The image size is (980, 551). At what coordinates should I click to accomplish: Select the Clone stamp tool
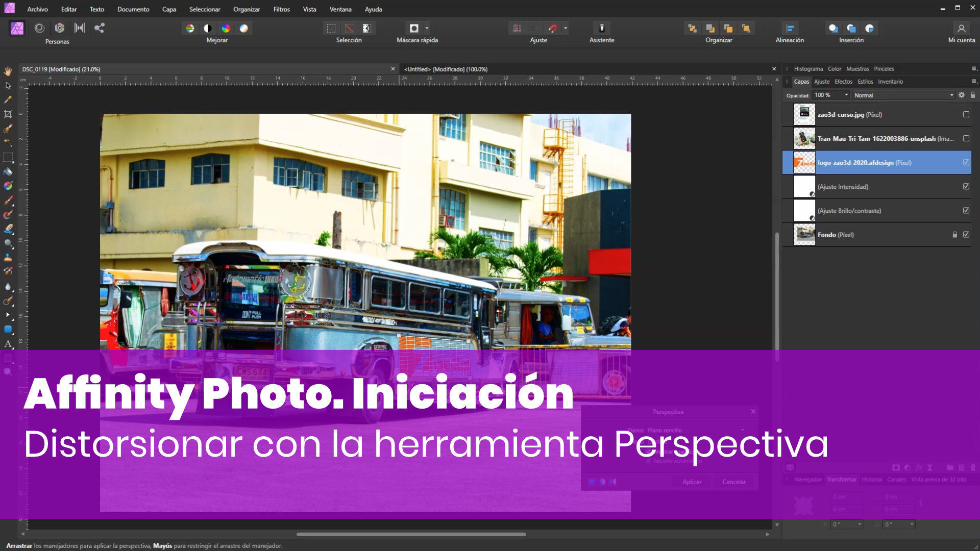[x=8, y=258]
